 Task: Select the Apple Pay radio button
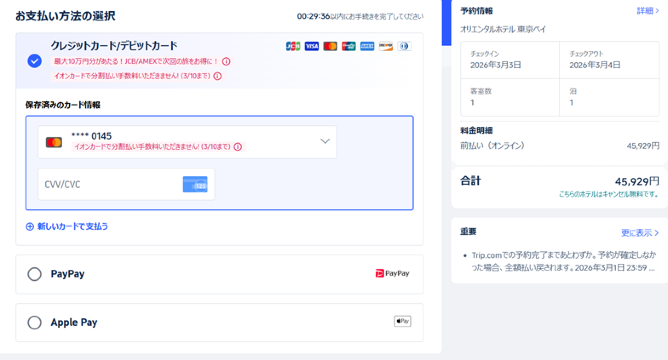tap(35, 323)
